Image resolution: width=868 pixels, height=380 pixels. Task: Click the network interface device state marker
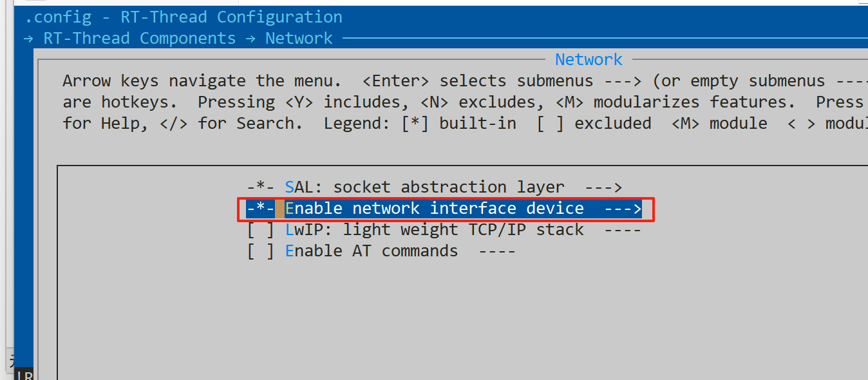click(261, 209)
